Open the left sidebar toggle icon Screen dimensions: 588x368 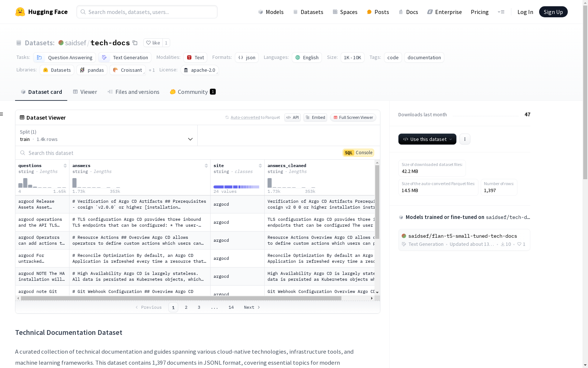point(2,114)
